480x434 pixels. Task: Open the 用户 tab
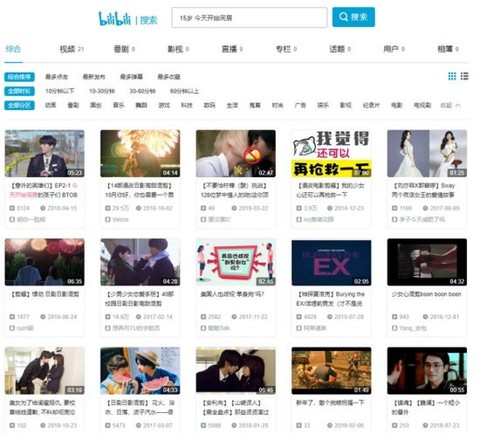[x=394, y=49]
